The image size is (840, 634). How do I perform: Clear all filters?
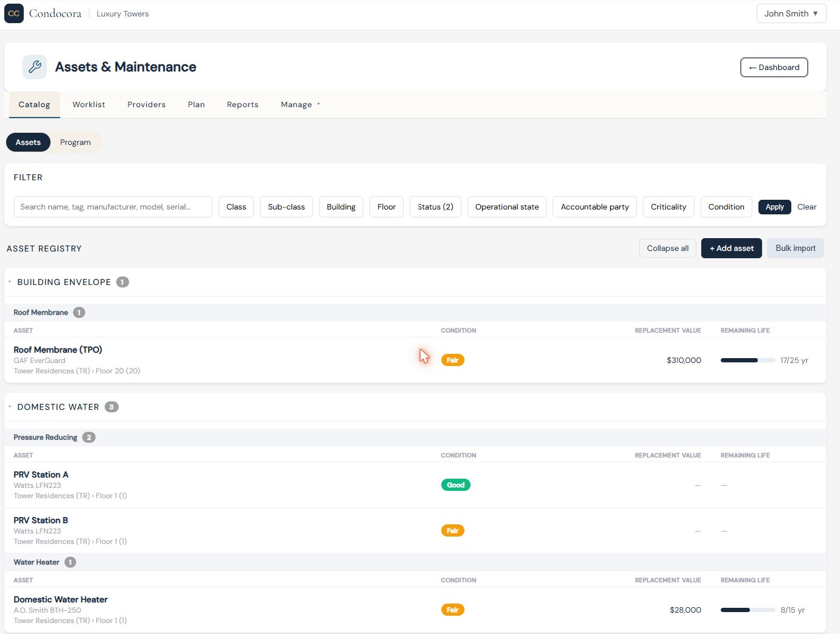tap(807, 207)
